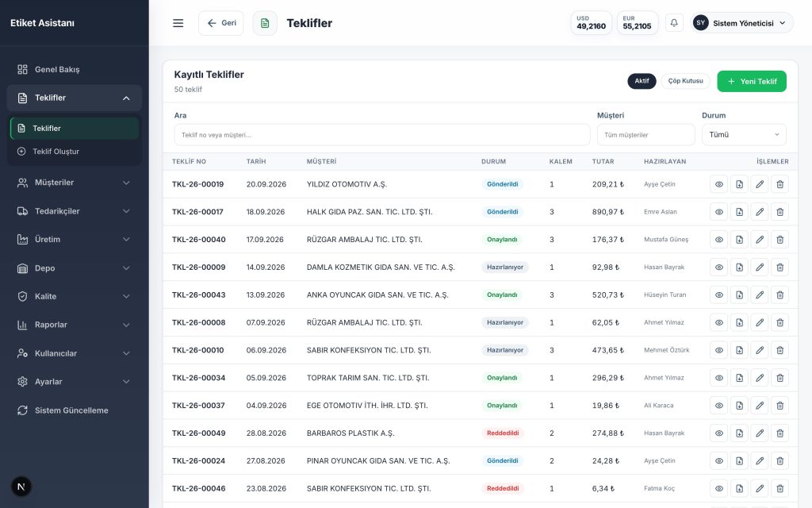Viewport: 812px width, 508px height.
Task: Show active offers with Aktif toggle
Action: tap(642, 81)
